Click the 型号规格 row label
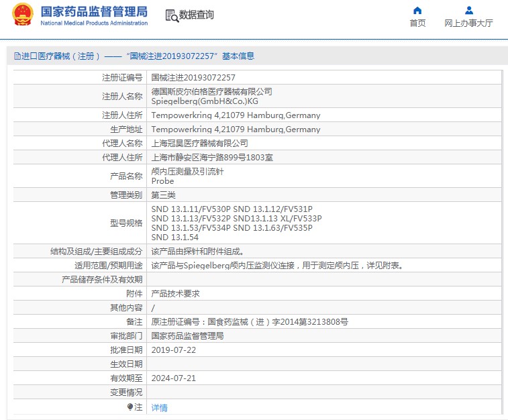Image resolution: width=508 pixels, height=420 pixels. [126, 223]
